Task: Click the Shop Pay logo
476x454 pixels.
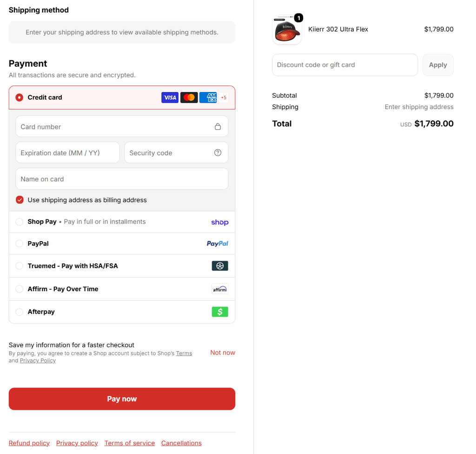Action: 220,222
